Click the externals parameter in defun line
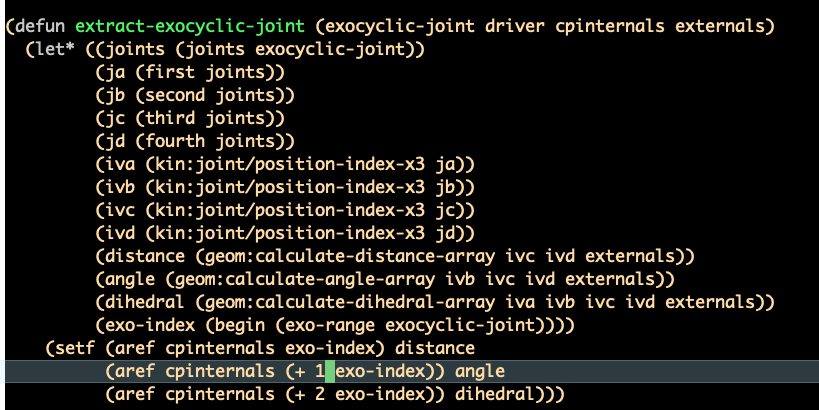Screen dimensions: 819x410 pos(720,26)
